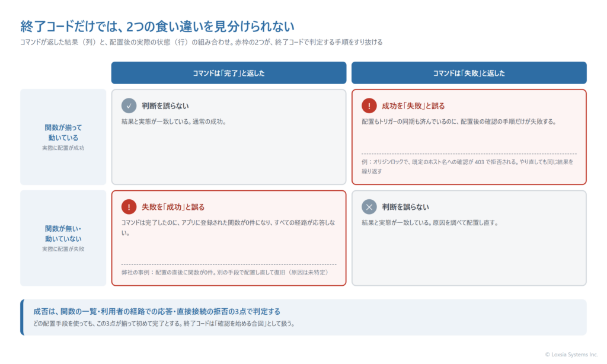Click 判断を誤らない heading in top-left card
607x364 pixels.
165,106
